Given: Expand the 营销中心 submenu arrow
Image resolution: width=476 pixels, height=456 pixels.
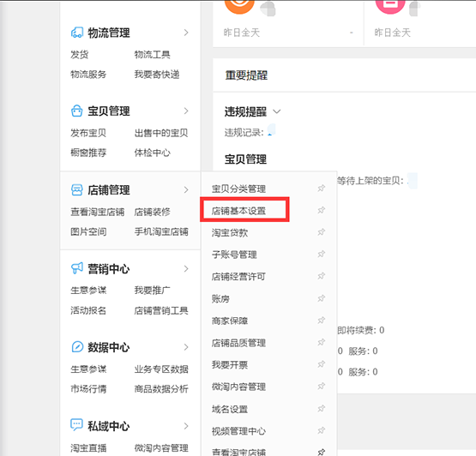Looking at the screenshot, I should (x=186, y=268).
